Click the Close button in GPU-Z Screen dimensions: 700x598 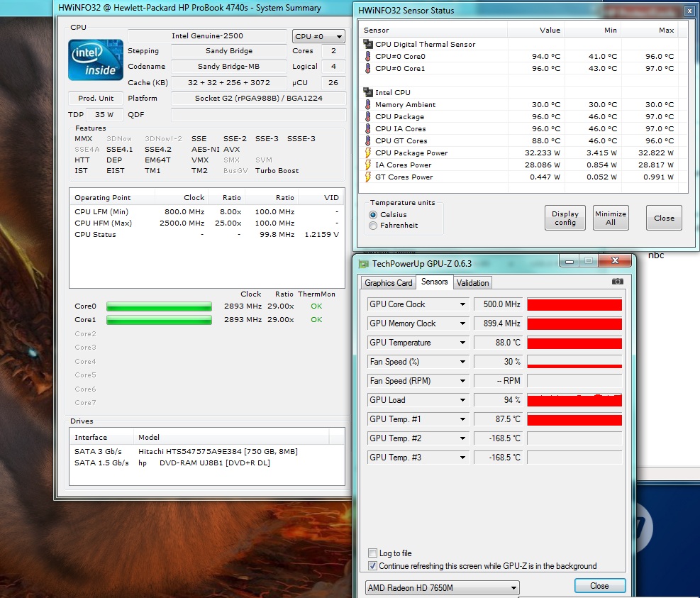(599, 585)
